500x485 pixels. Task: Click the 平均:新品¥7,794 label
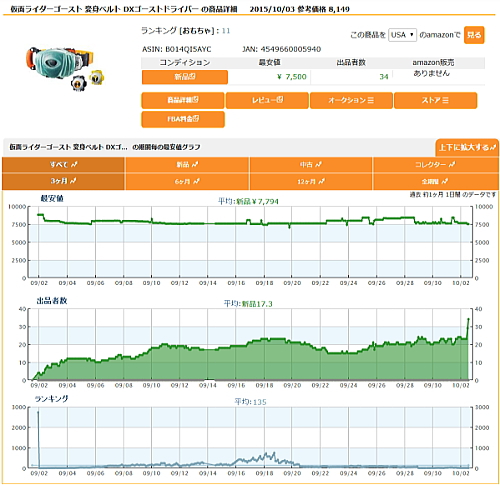(248, 202)
